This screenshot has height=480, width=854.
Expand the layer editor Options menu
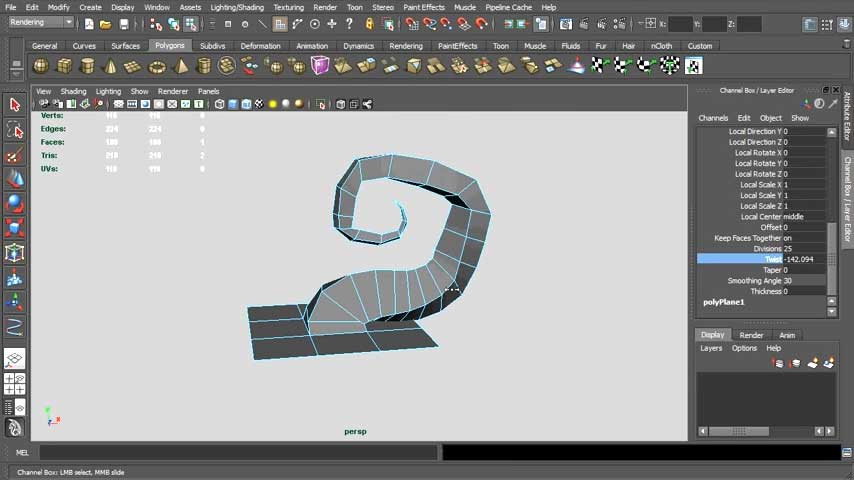744,348
